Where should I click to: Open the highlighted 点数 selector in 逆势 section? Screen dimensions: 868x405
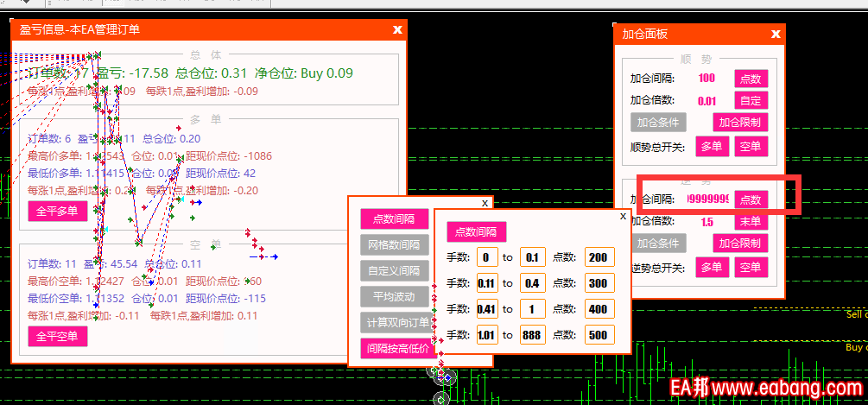pos(751,199)
